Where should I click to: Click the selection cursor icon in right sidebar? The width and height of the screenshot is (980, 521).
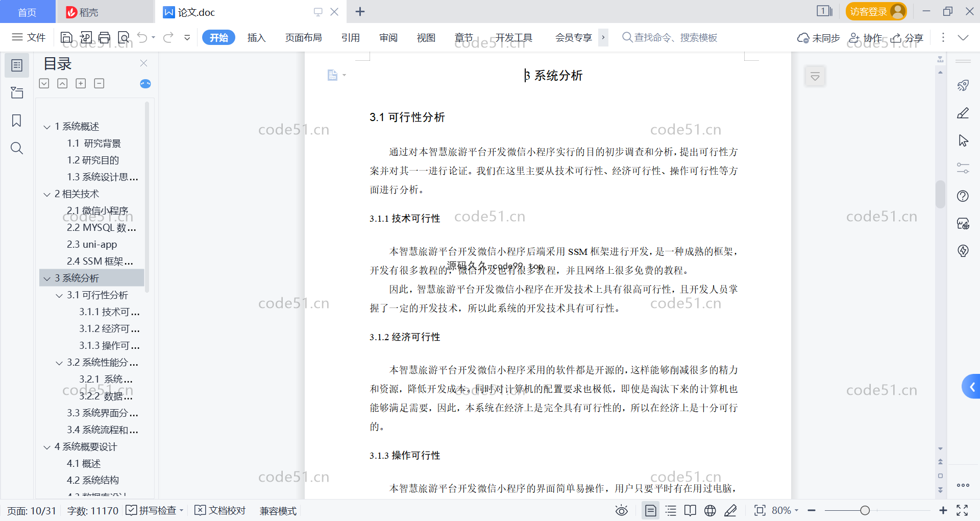coord(963,140)
